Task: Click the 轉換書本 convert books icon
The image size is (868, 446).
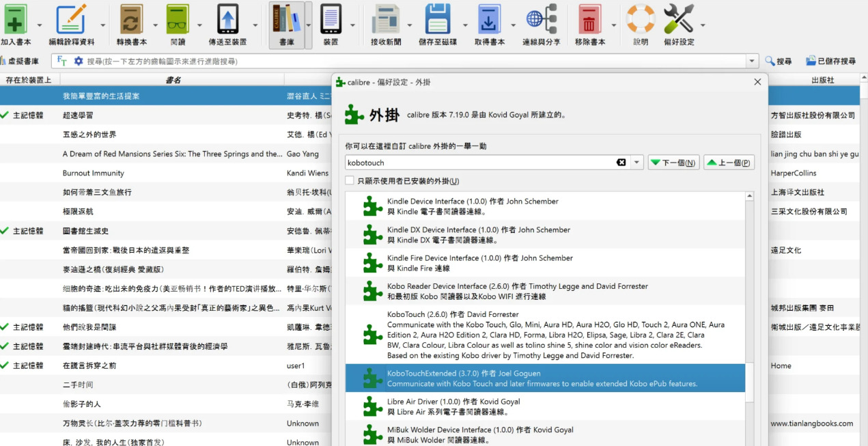Action: pos(131,19)
